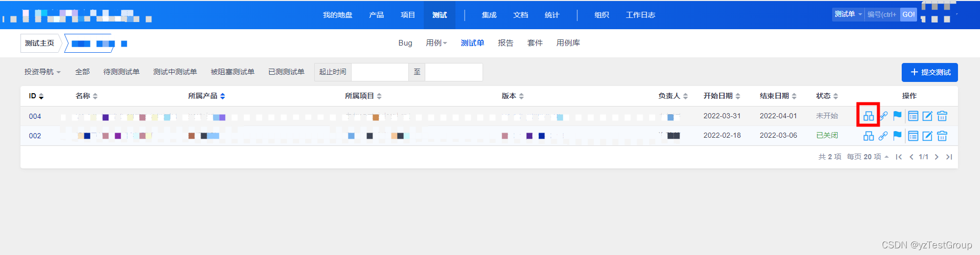The width and height of the screenshot is (980, 255).
Task: Open the 用例 dropdown in sub navigation
Action: (x=437, y=43)
